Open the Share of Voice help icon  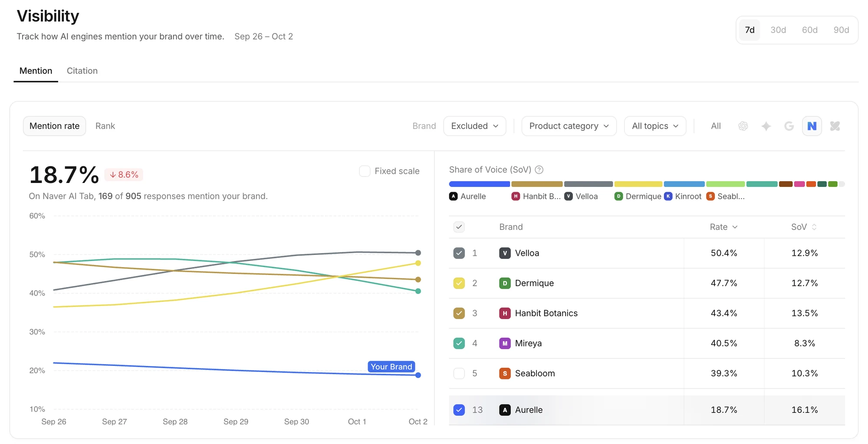pos(539,170)
